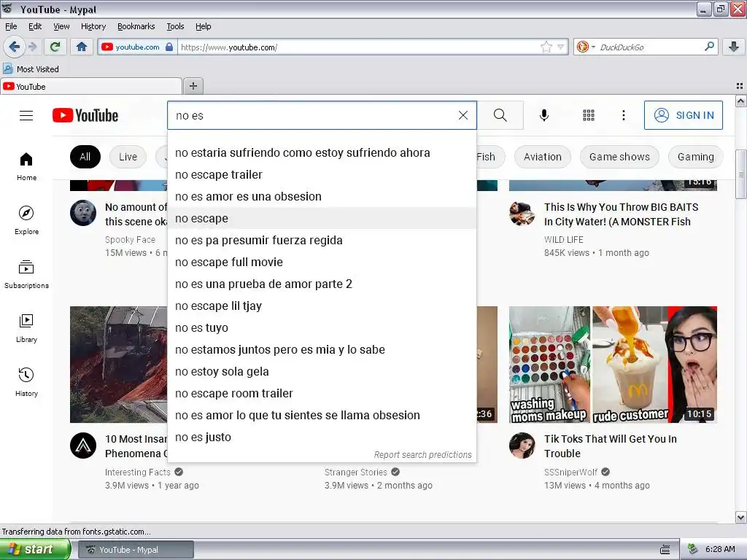Choose suggestion 'no escape trailer'
Image resolution: width=747 pixels, height=560 pixels.
point(322,175)
